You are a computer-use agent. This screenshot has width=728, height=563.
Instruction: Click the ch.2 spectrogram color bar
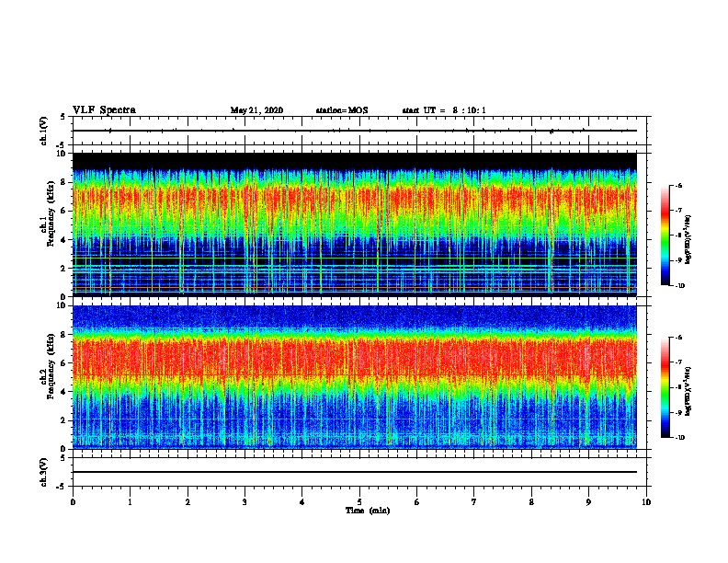pyautogui.click(x=665, y=387)
